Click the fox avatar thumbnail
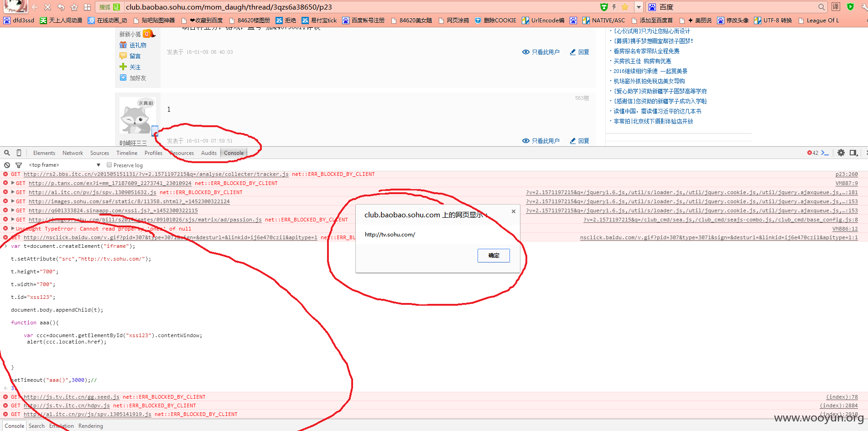This screenshot has width=868, height=431. pyautogui.click(x=137, y=116)
